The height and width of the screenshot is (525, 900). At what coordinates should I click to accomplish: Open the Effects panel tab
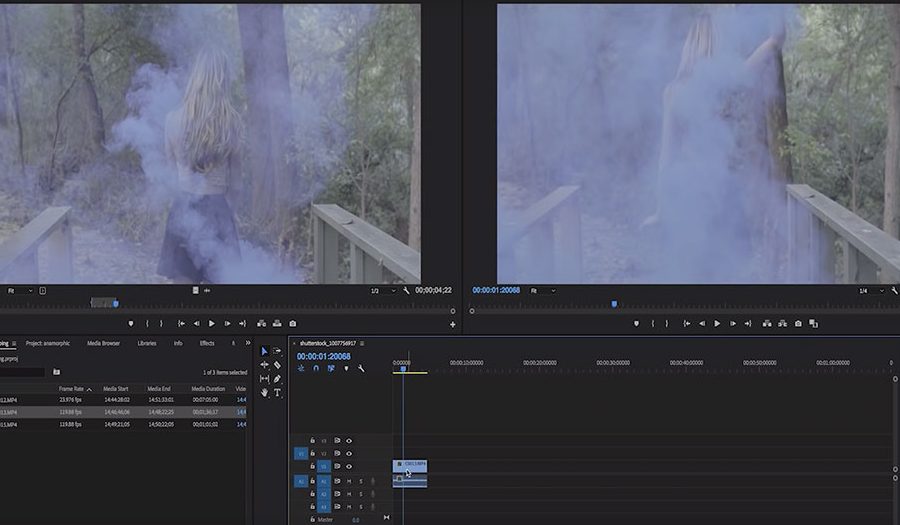207,343
